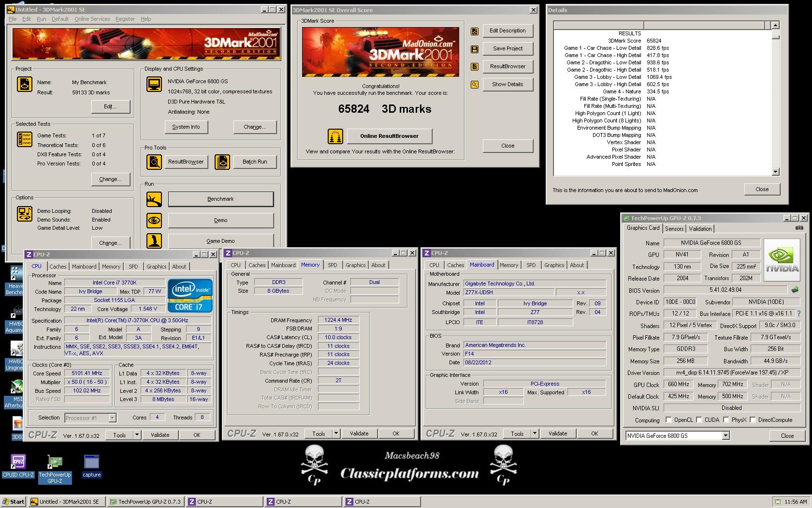Click the 3DMark Score value 65824 in Details
812x508 pixels.
(654, 41)
